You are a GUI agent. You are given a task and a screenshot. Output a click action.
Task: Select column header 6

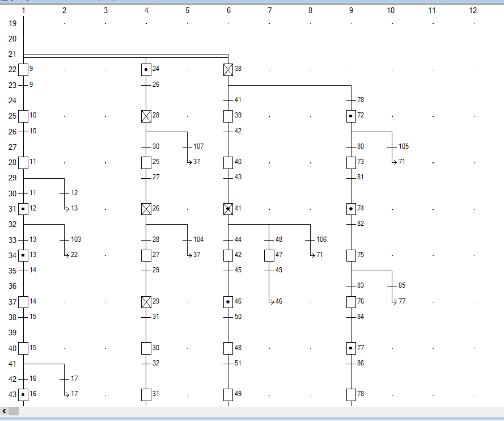tap(228, 10)
